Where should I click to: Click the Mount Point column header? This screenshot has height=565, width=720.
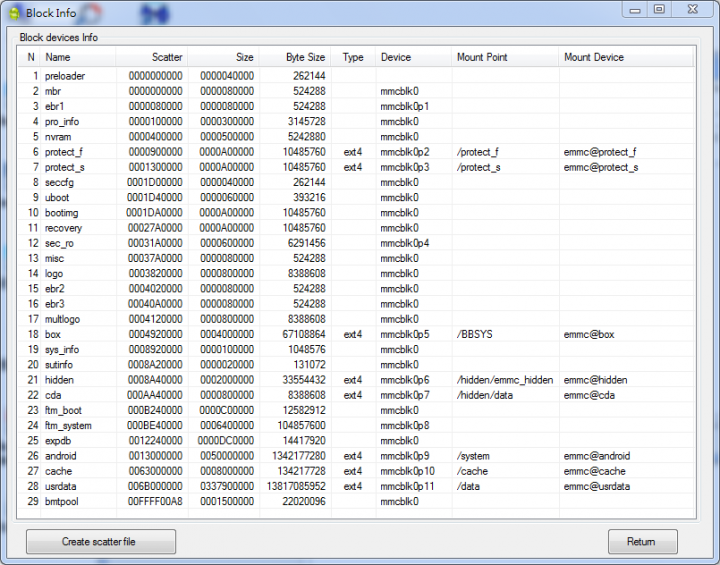[505, 57]
